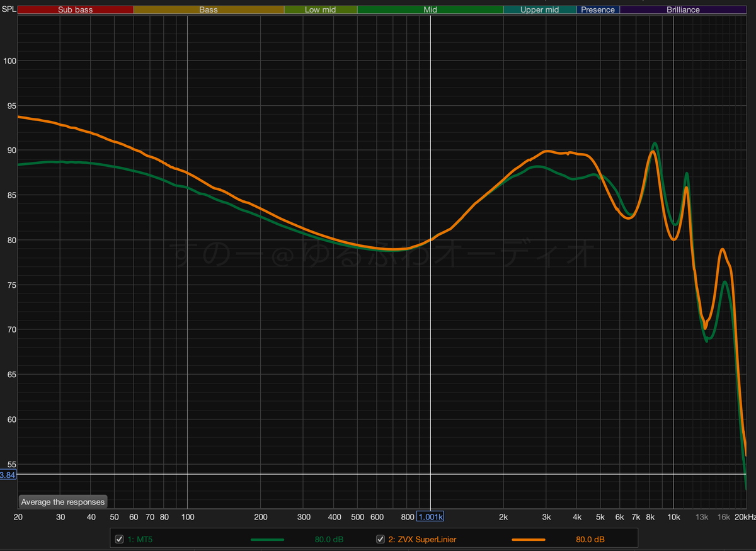756x551 pixels.
Task: Click the 100 dB SPL axis label
Action: pos(9,61)
